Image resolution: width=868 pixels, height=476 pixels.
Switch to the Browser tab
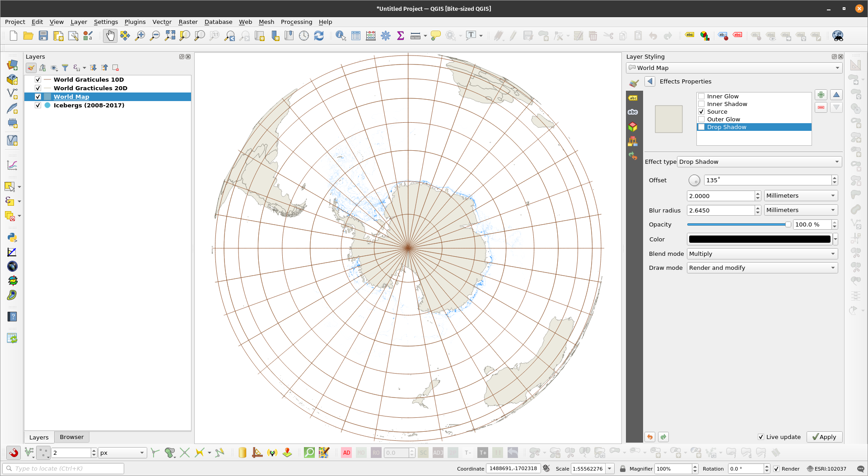point(71,437)
